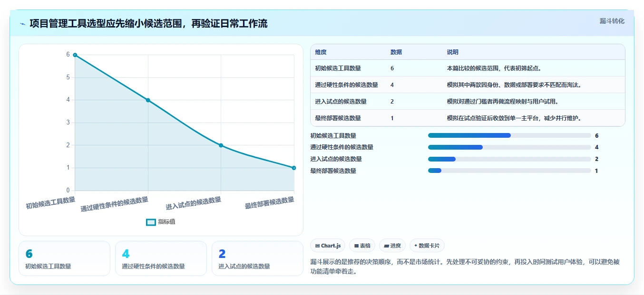Click the 漏斗转化 tag in header
Image resolution: width=644 pixels, height=295 pixels.
pyautogui.click(x=612, y=21)
